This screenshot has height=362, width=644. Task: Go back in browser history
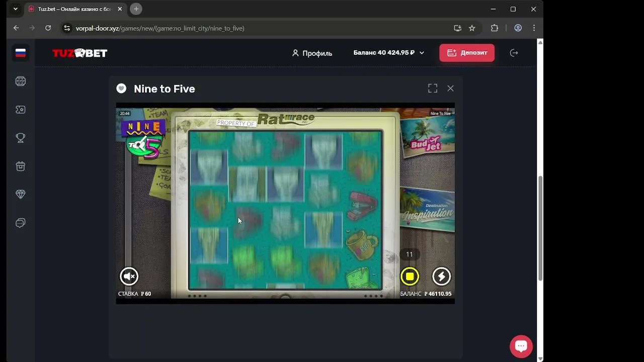16,28
